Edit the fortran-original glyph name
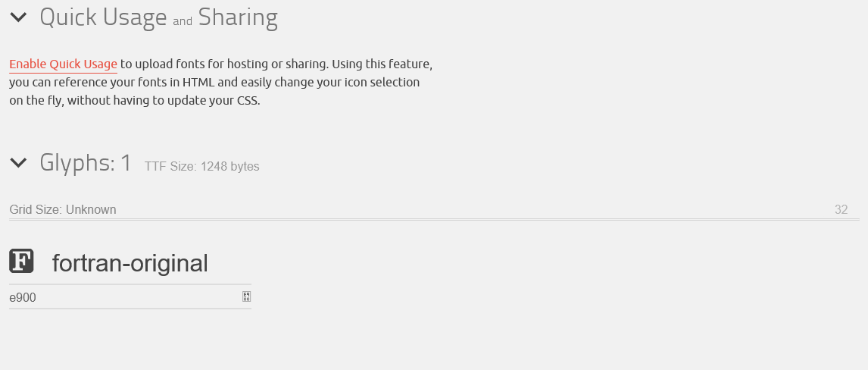 pos(130,263)
